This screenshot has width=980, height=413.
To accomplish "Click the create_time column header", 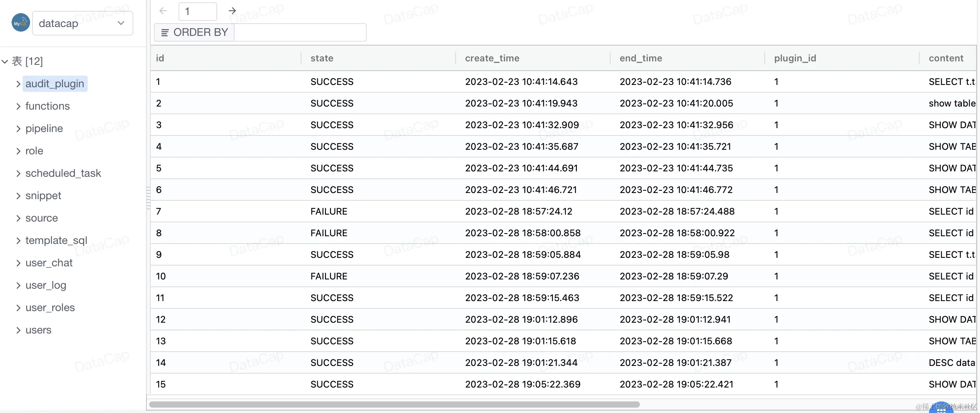I will (x=533, y=58).
